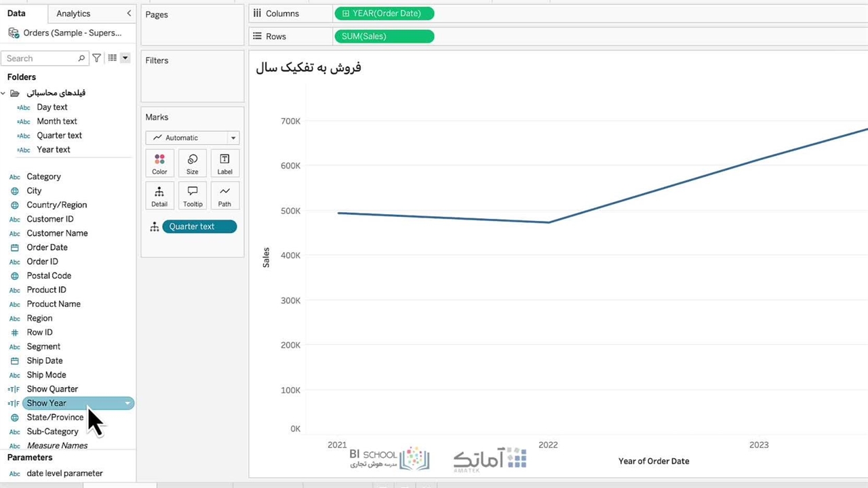
Task: Open the Tooltip marks card
Action: 193,196
